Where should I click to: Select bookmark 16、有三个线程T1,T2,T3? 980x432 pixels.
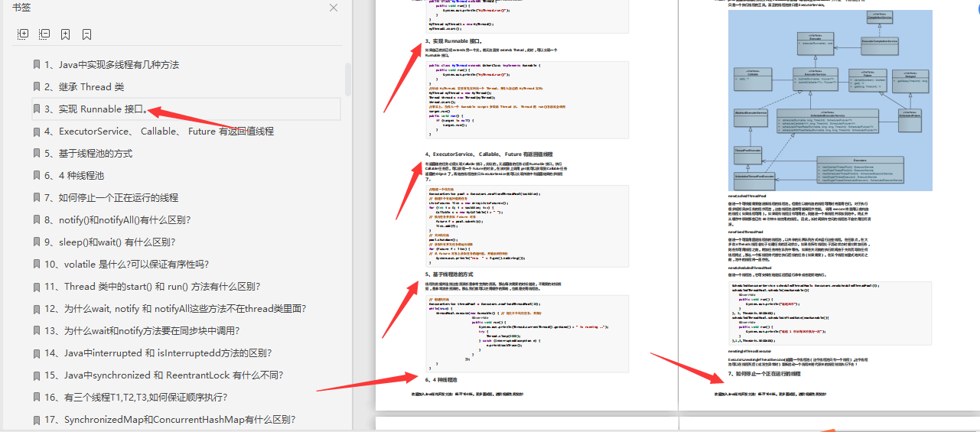click(x=136, y=398)
